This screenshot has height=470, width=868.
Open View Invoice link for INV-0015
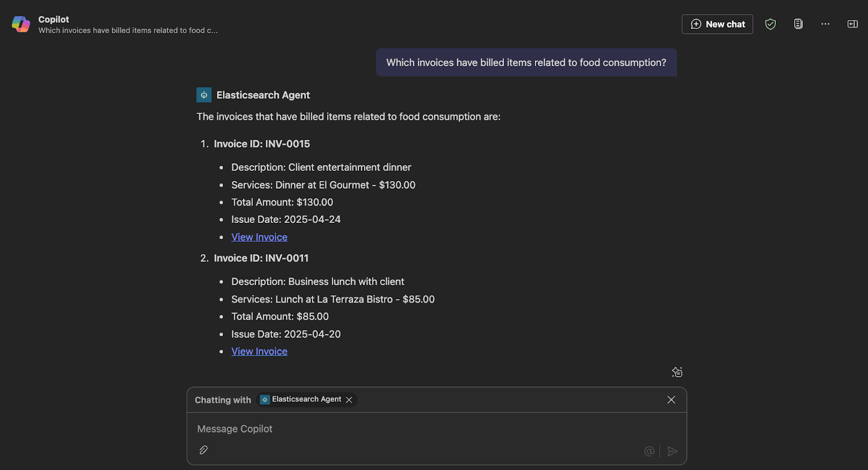pos(259,237)
